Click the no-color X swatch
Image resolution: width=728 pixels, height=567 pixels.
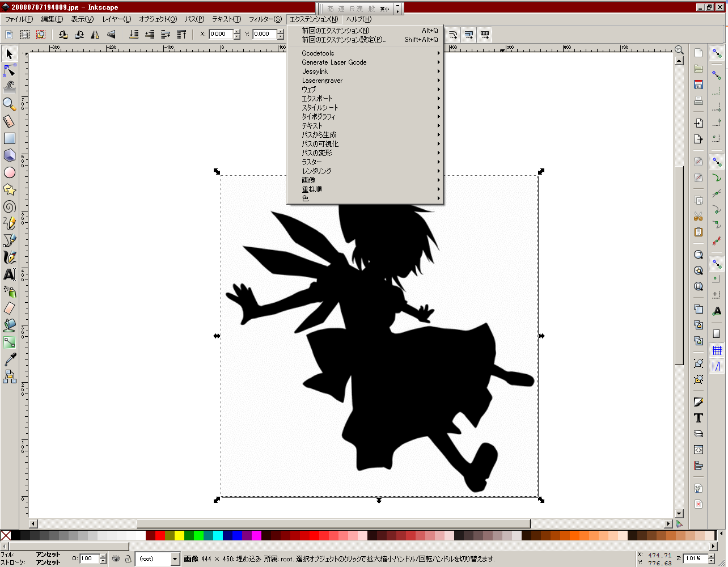[6, 535]
